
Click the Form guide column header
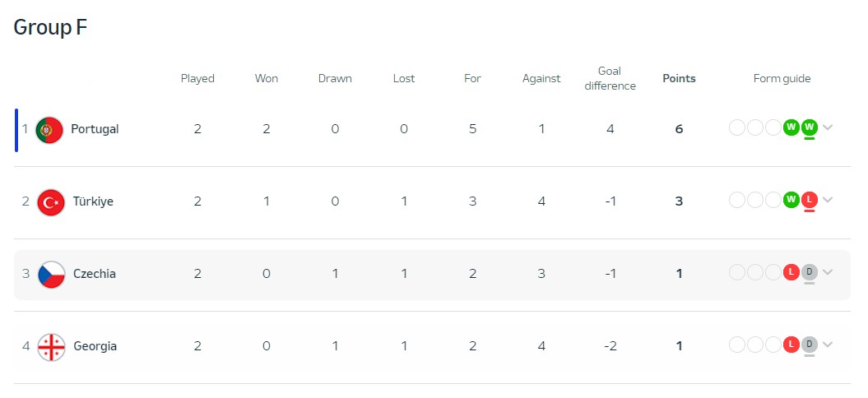coord(782,79)
